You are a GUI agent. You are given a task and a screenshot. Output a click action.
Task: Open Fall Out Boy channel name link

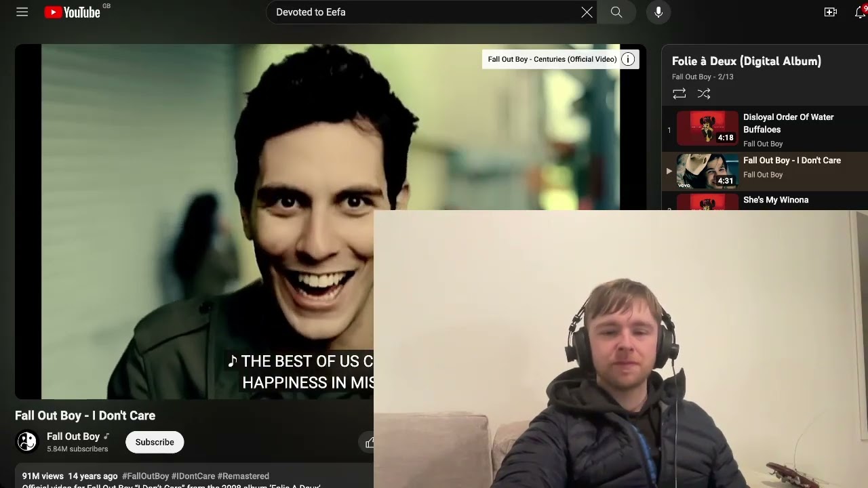[73, 436]
